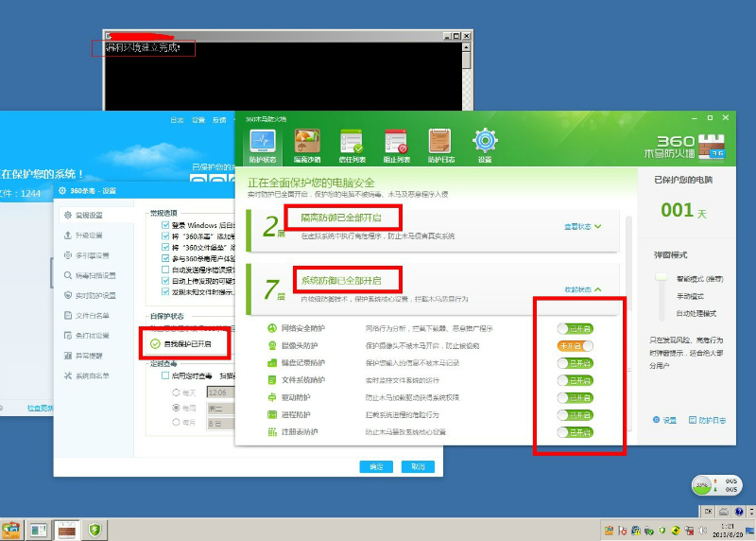Open 防护日志 link in firewall right panel
Viewport: 756px width, 541px height.
click(707, 420)
